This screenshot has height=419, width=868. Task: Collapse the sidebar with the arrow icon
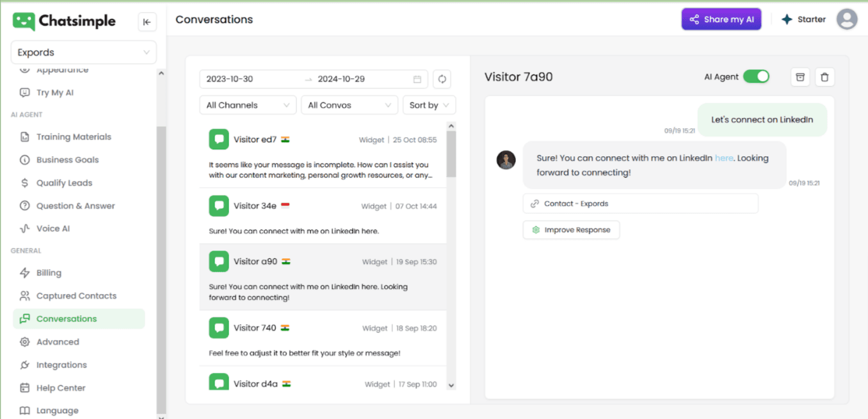pos(147,22)
